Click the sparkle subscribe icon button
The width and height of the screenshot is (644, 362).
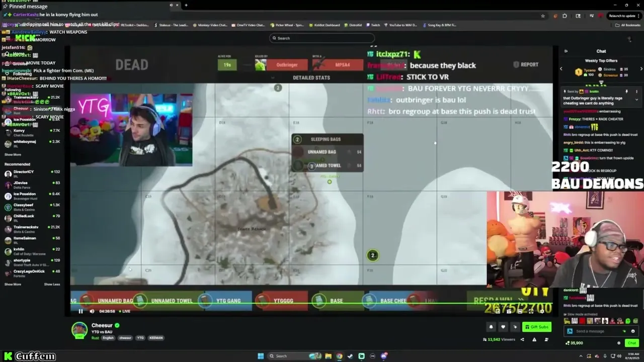515,327
